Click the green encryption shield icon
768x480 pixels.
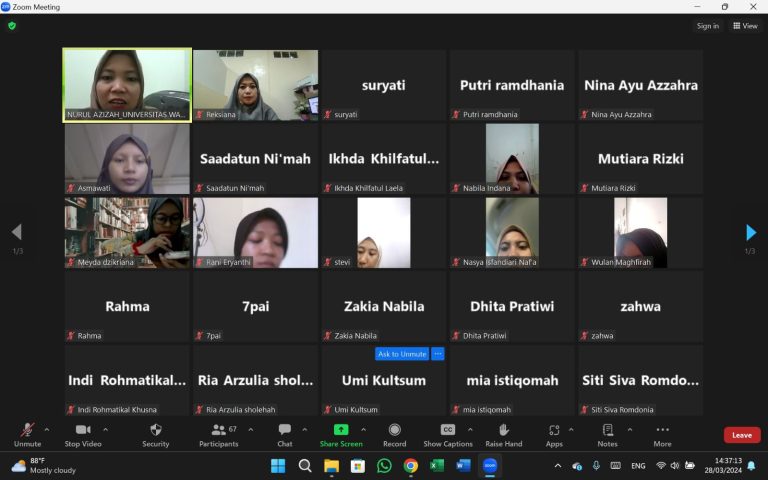[12, 25]
